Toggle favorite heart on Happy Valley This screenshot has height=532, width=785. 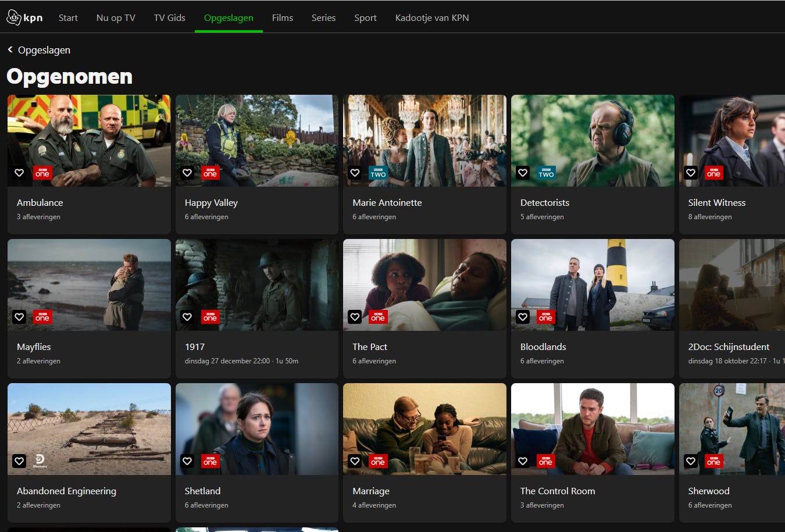[x=187, y=173]
